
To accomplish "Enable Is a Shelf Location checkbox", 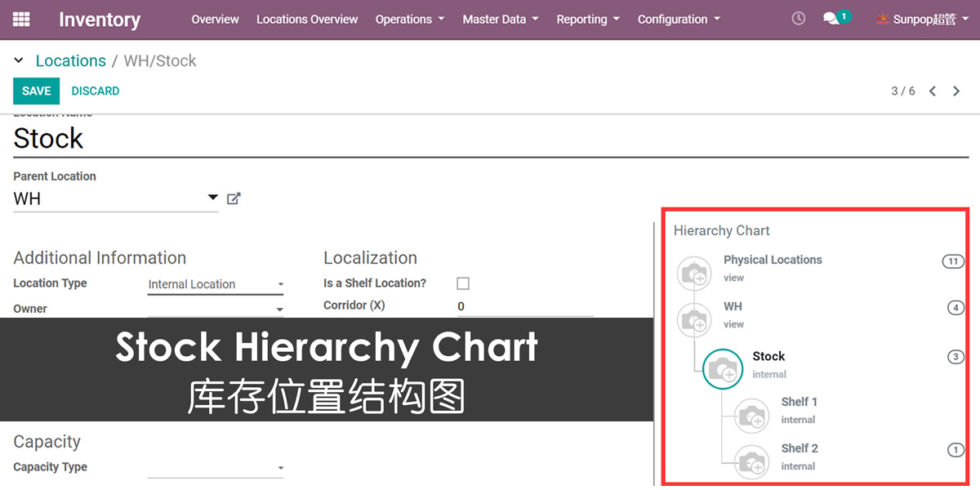I will [x=463, y=283].
